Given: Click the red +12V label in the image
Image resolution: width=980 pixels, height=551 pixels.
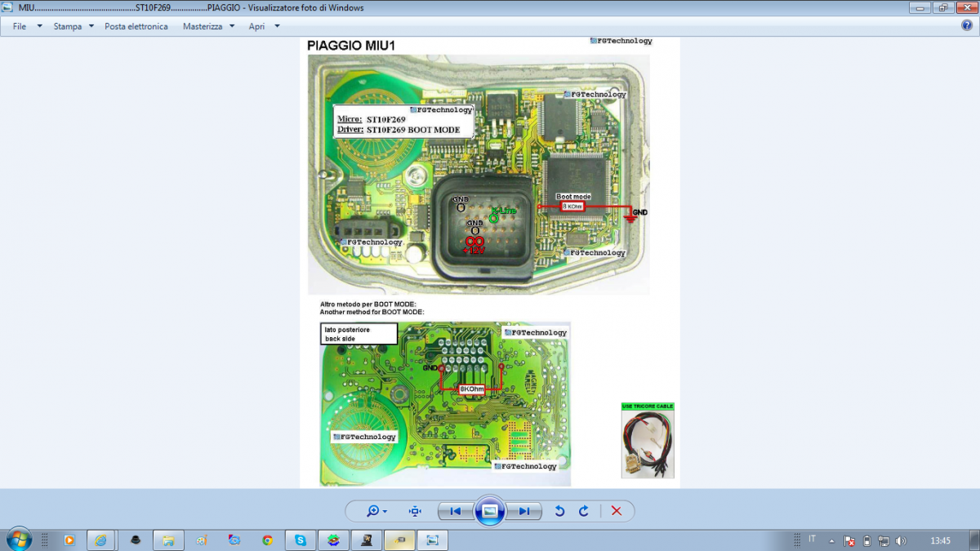Looking at the screenshot, I should coord(474,251).
